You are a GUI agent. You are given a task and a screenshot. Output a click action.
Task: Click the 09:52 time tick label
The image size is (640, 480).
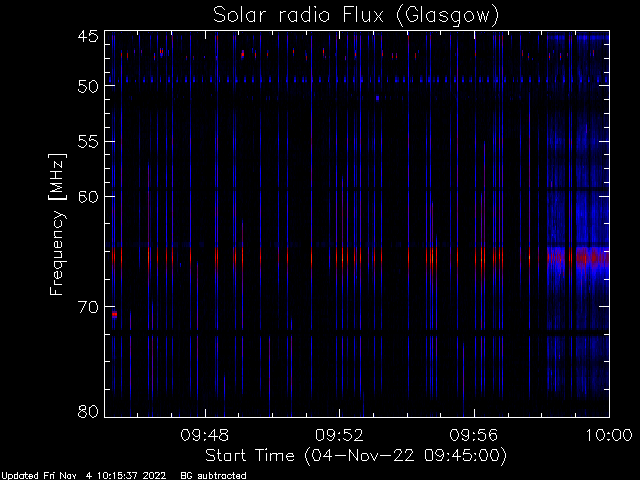[339, 435]
